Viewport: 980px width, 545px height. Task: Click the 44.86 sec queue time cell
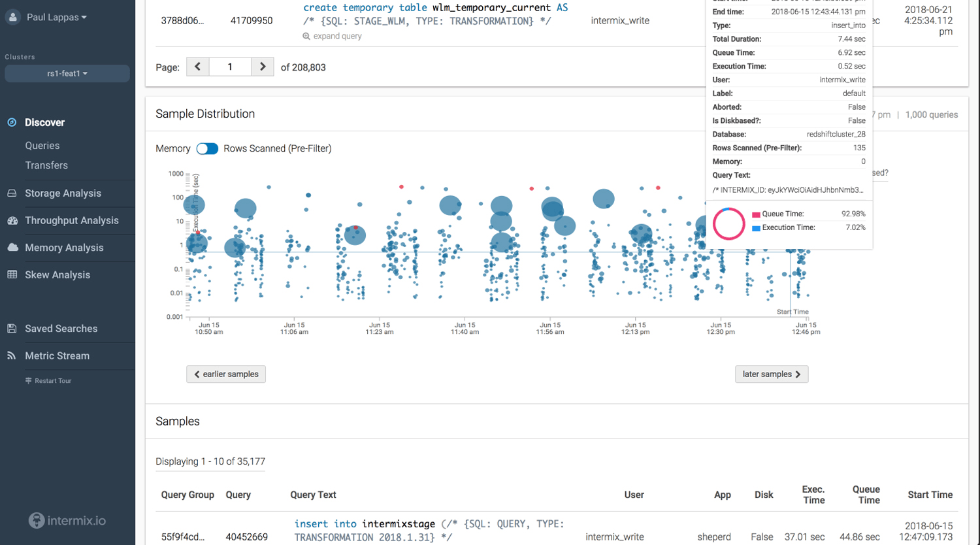click(x=860, y=537)
